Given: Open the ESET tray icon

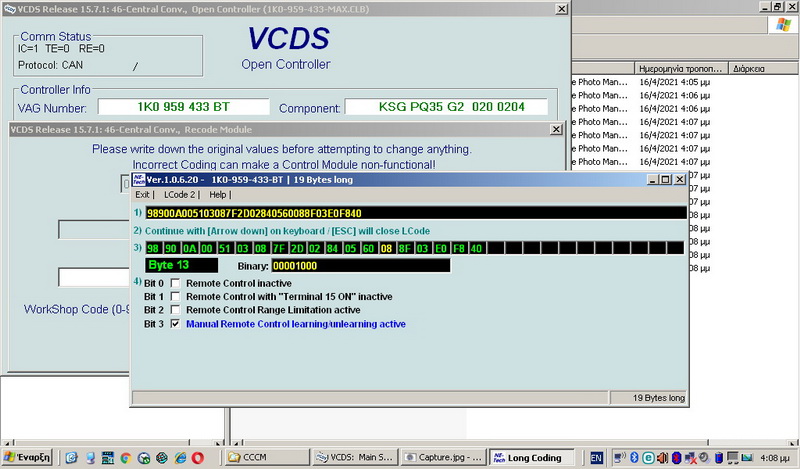Looking at the screenshot, I should coord(648,458).
